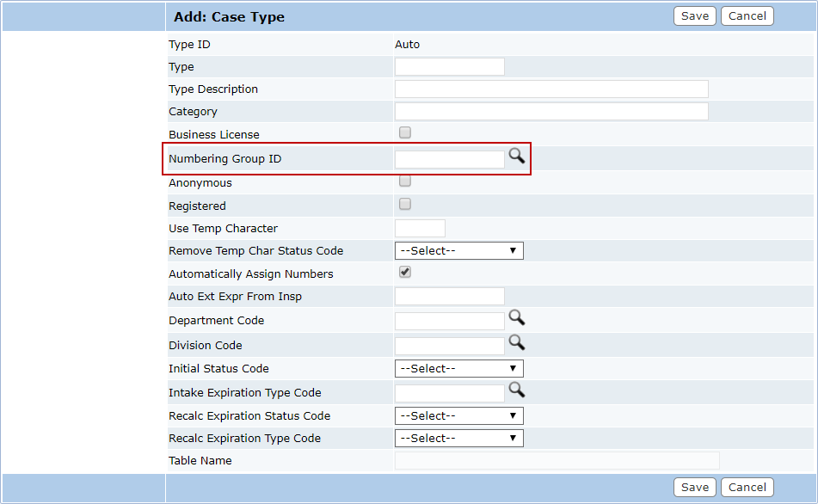This screenshot has width=818, height=504.
Task: Click into the Type Description field
Action: (x=550, y=89)
